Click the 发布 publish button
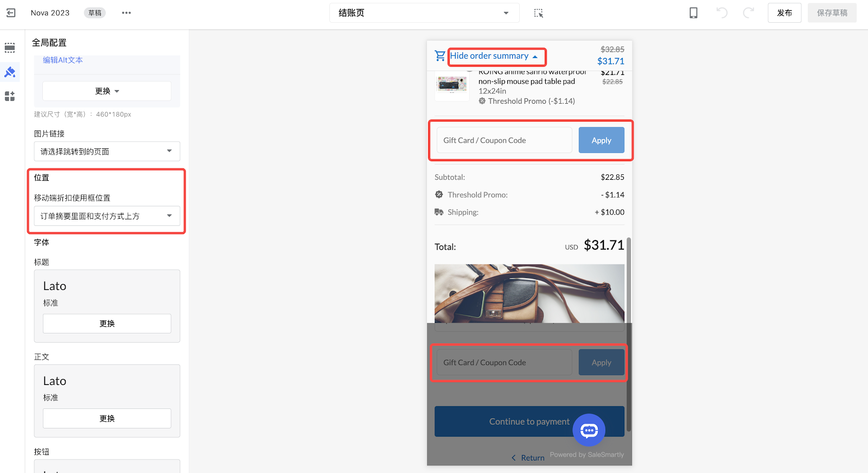 (784, 13)
